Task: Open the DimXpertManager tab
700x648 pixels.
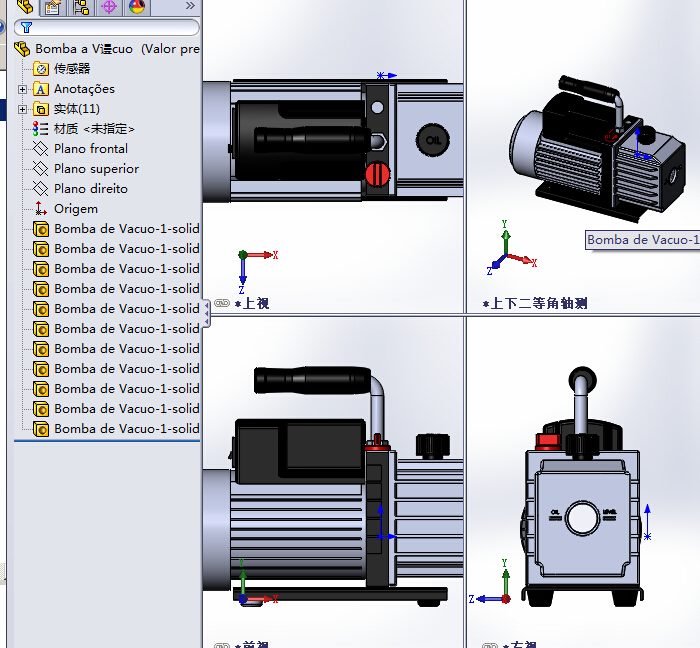Action: 109,7
